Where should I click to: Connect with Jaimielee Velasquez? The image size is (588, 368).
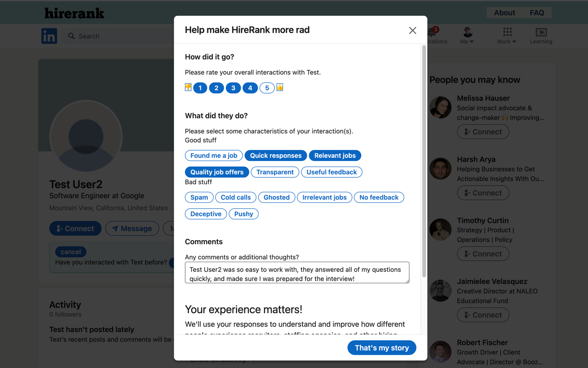pyautogui.click(x=483, y=315)
